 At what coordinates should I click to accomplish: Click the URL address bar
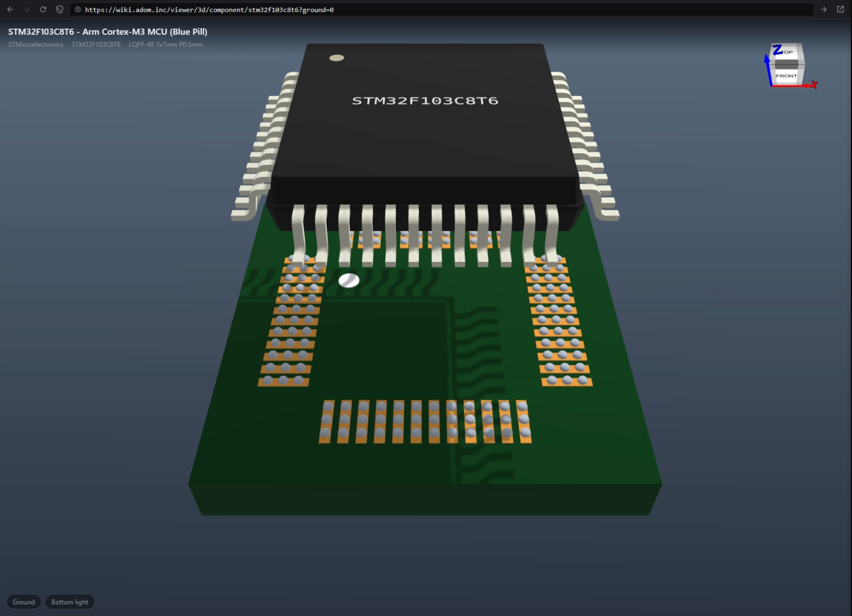(x=442, y=9)
